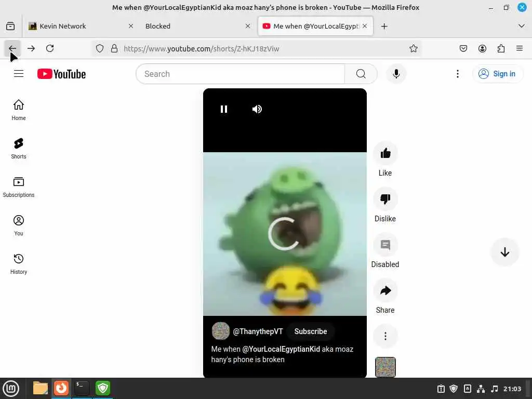List all tabs with the chevron

(x=522, y=26)
